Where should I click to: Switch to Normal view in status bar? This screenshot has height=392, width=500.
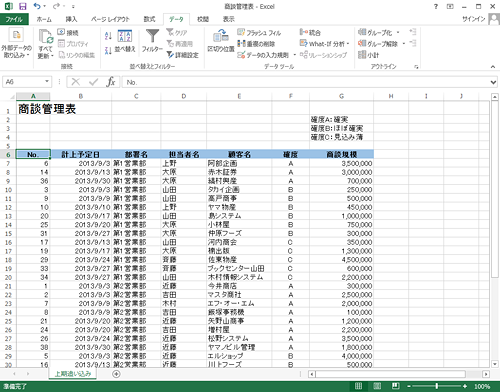tap(358, 386)
